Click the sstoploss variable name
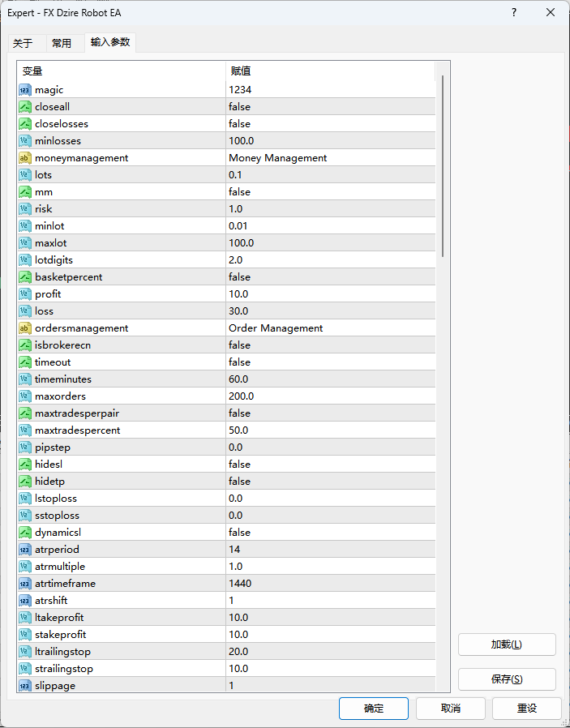The height and width of the screenshot is (728, 570). [57, 516]
